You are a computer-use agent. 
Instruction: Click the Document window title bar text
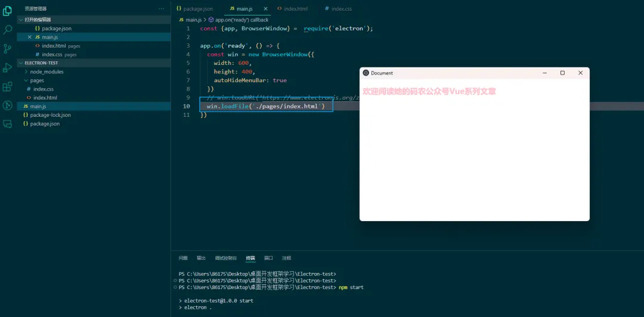pos(382,73)
